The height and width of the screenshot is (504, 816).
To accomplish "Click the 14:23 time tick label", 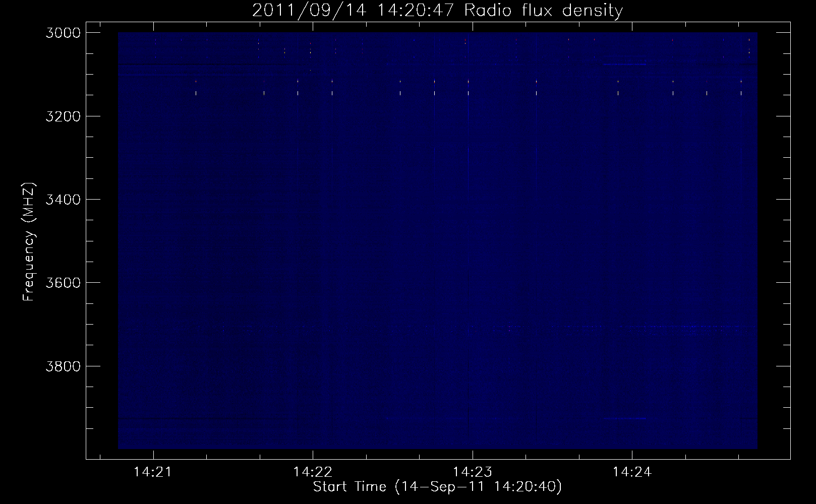I will point(473,472).
